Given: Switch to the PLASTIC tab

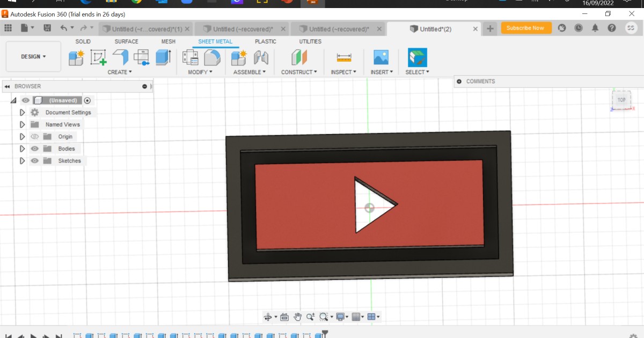Looking at the screenshot, I should pos(266,41).
